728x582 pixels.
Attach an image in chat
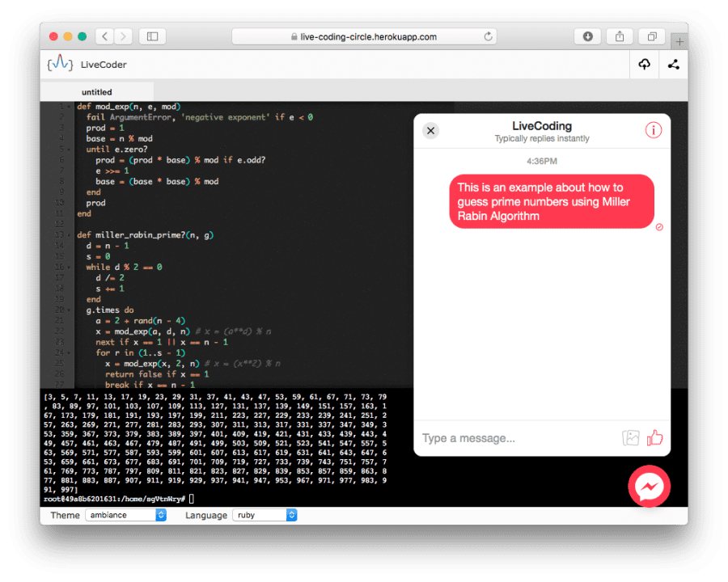click(x=630, y=437)
